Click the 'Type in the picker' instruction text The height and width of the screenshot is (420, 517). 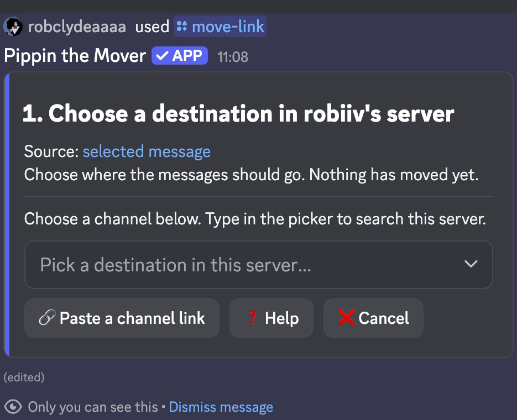(346, 219)
